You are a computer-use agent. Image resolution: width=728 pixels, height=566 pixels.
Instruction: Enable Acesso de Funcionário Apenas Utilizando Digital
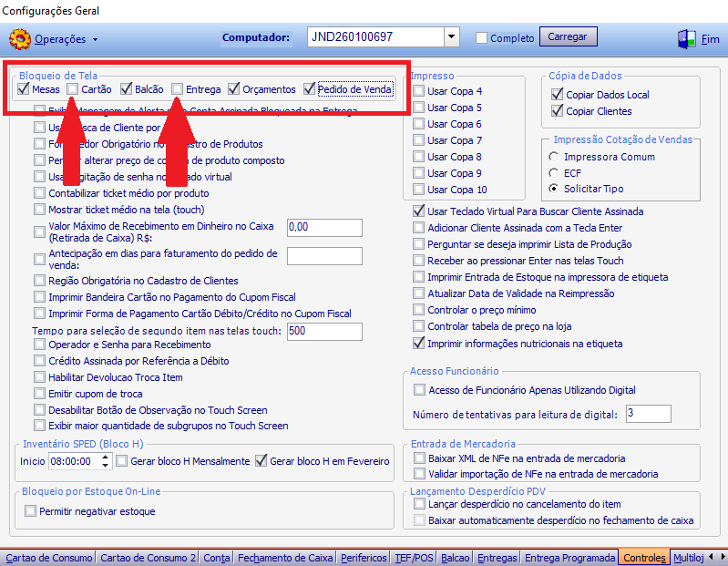pos(419,389)
